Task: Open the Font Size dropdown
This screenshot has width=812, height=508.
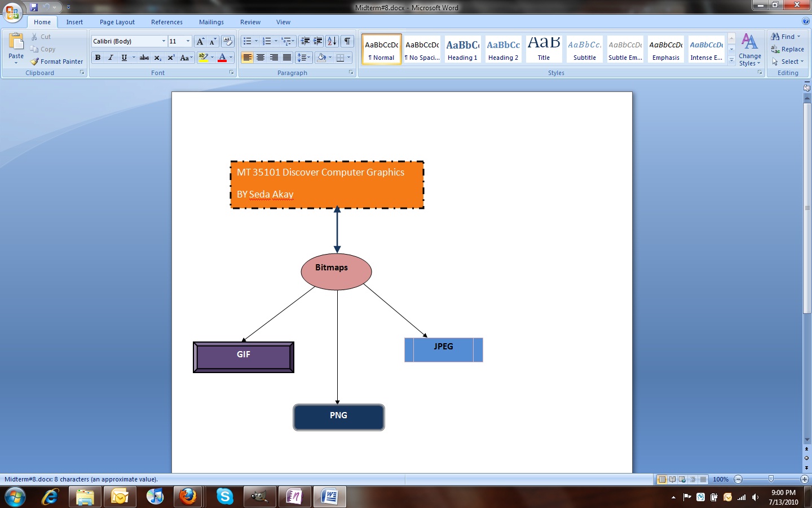Action: pos(188,41)
